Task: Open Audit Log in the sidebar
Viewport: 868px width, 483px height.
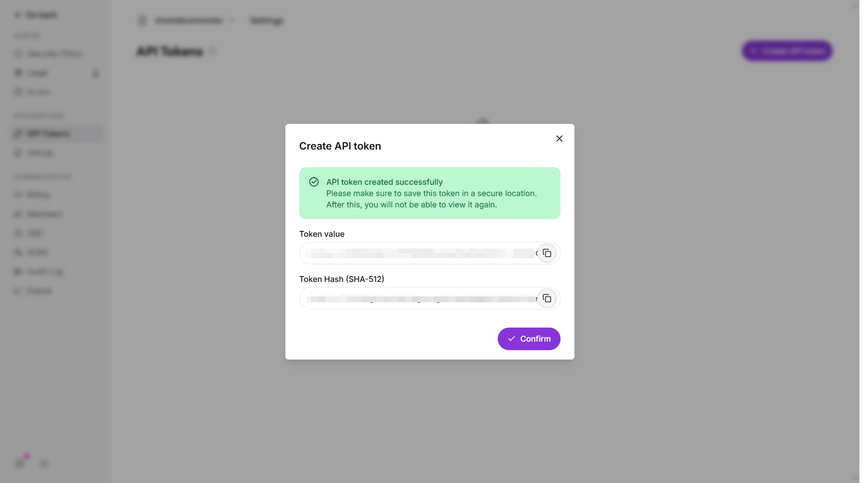Action: tap(44, 272)
